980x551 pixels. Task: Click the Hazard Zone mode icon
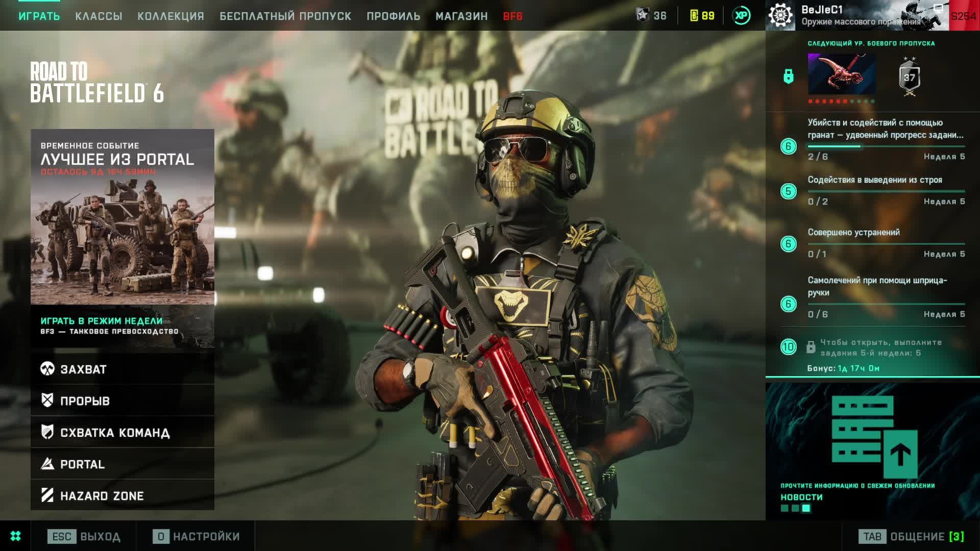(x=47, y=495)
